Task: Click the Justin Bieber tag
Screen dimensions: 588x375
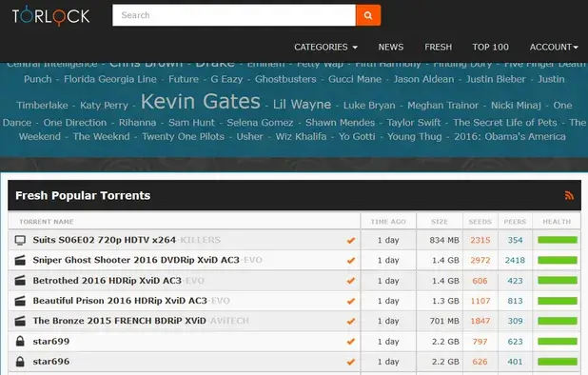Action: (x=496, y=79)
